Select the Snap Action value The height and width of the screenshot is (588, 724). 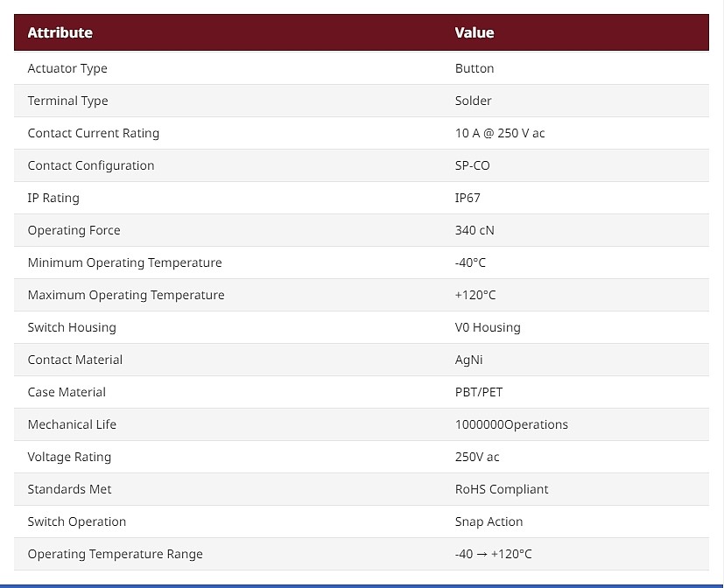489,521
